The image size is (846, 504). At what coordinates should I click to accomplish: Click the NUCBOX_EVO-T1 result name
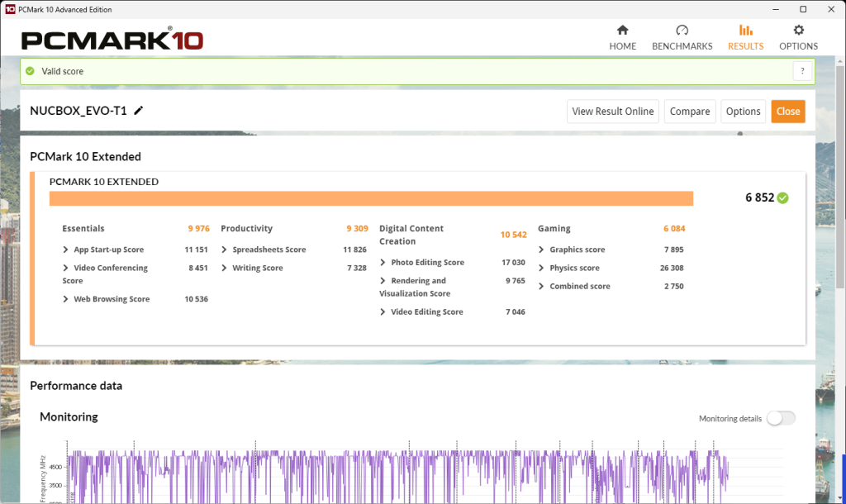[x=78, y=111]
